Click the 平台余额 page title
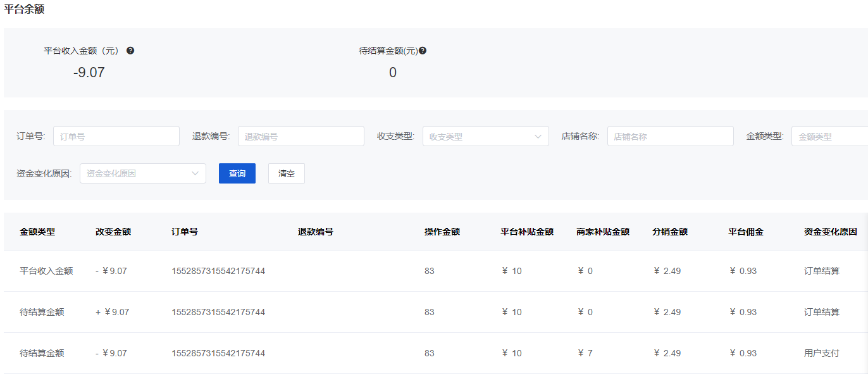The image size is (868, 374). pos(24,9)
